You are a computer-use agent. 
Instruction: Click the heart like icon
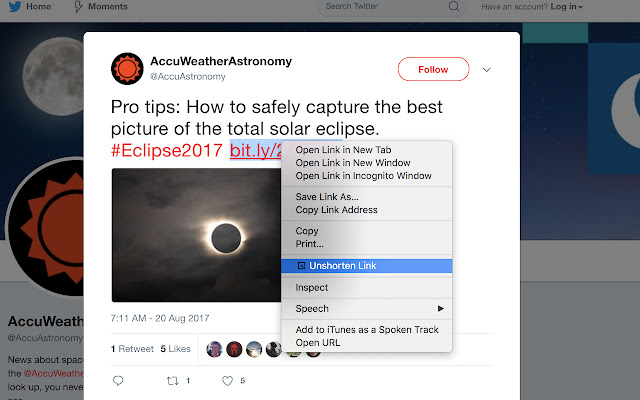(x=227, y=380)
